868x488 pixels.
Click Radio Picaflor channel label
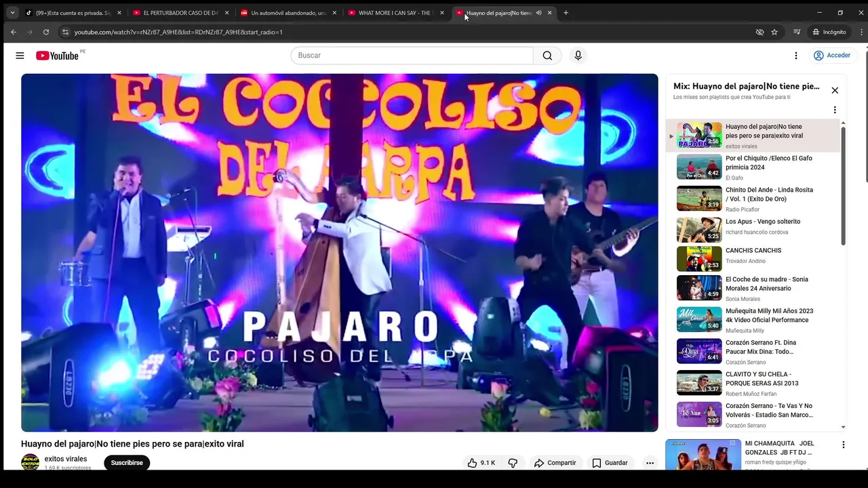743,209
